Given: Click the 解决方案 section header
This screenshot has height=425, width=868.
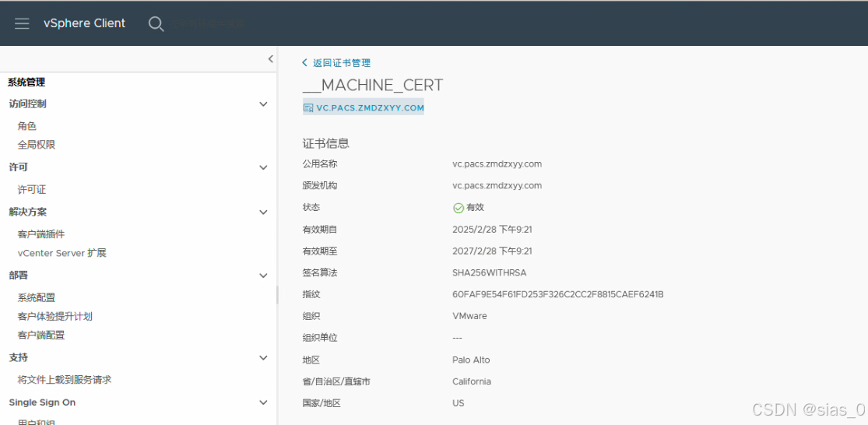Looking at the screenshot, I should (x=28, y=212).
